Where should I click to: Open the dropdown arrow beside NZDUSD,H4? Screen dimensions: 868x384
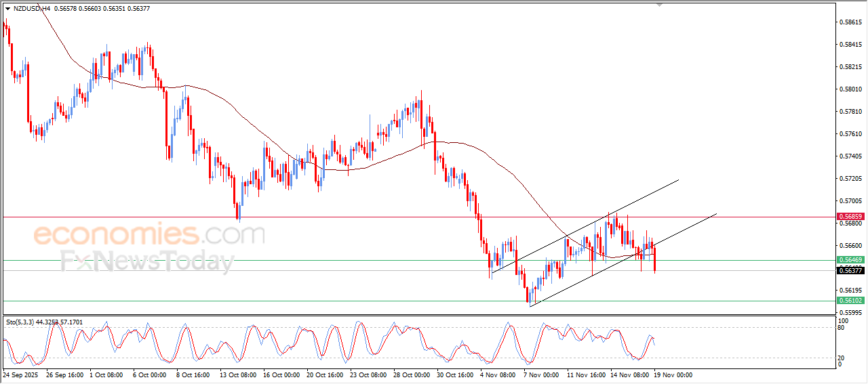(7, 9)
